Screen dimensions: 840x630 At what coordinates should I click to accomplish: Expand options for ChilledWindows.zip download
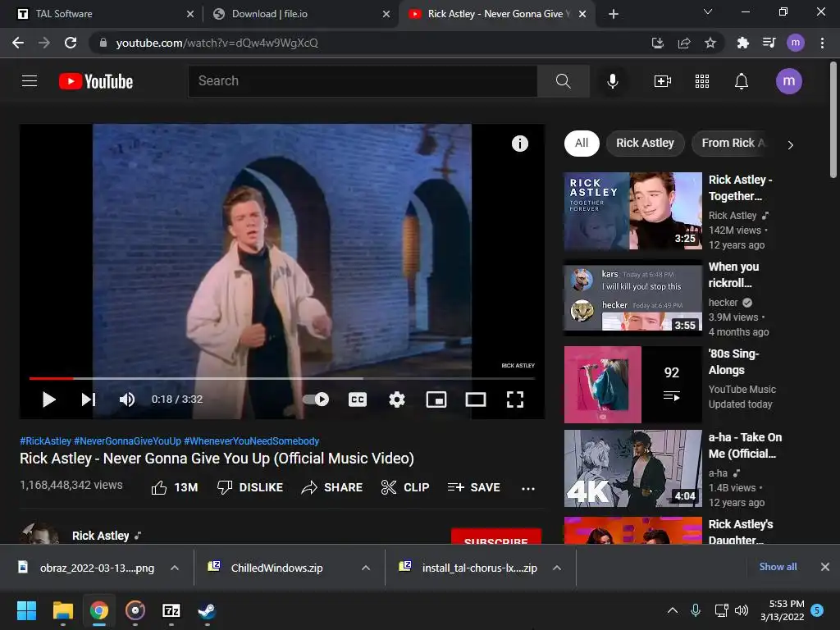(366, 568)
